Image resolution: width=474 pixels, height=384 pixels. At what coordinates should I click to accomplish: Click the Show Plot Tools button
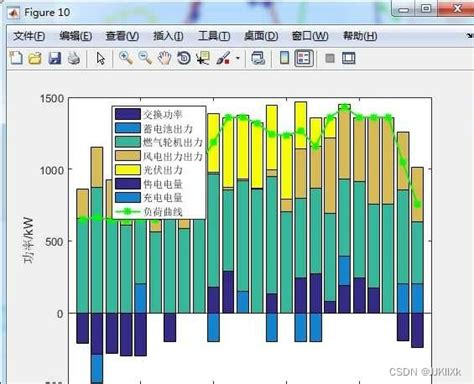point(349,58)
